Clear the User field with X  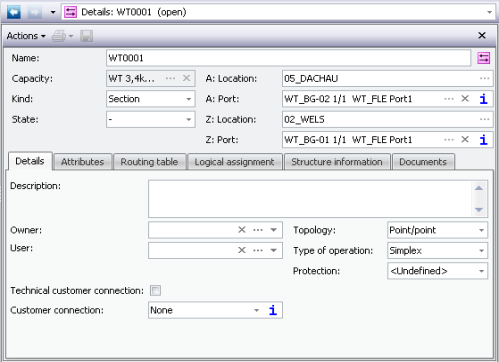pyautogui.click(x=242, y=250)
